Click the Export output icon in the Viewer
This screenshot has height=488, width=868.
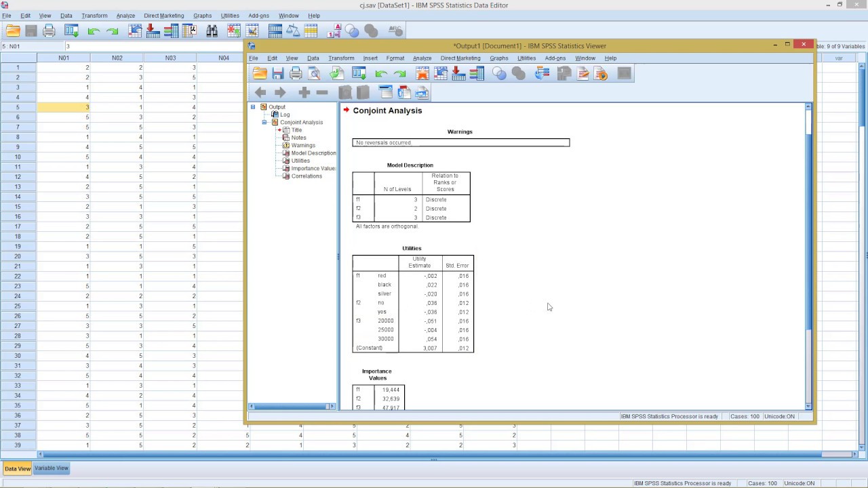tap(336, 73)
